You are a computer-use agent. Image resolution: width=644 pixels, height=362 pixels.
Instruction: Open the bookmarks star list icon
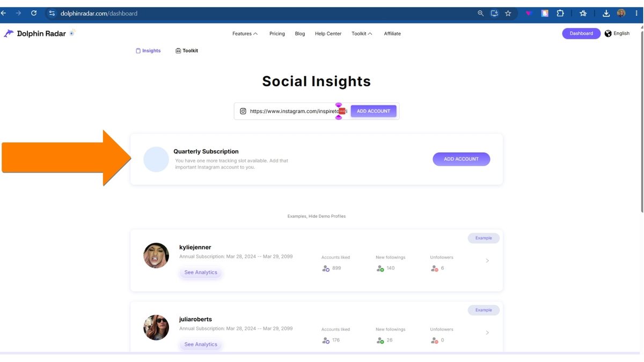pos(583,13)
